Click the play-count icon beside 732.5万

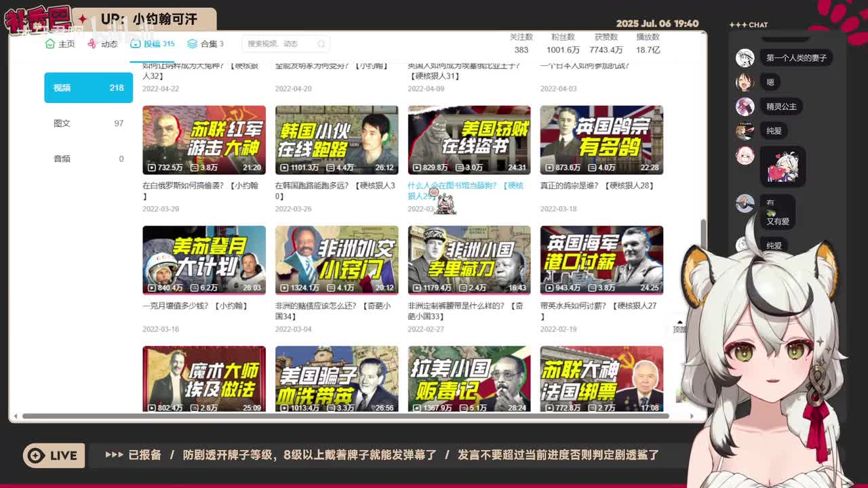tap(152, 167)
